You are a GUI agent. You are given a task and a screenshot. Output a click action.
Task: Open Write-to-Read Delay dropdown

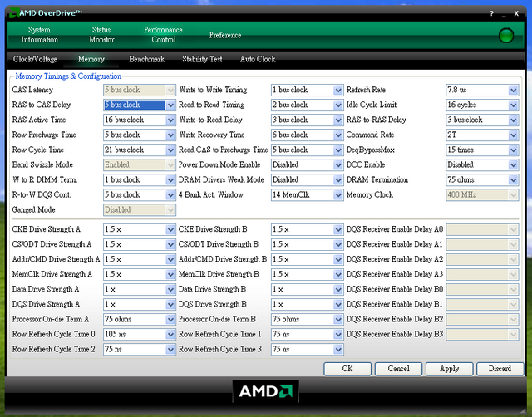[307, 120]
